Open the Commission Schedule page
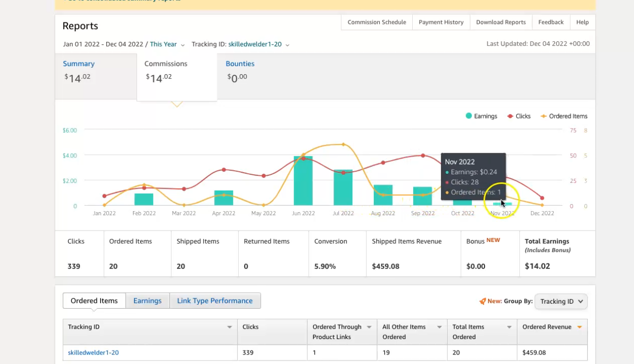 [x=377, y=22]
